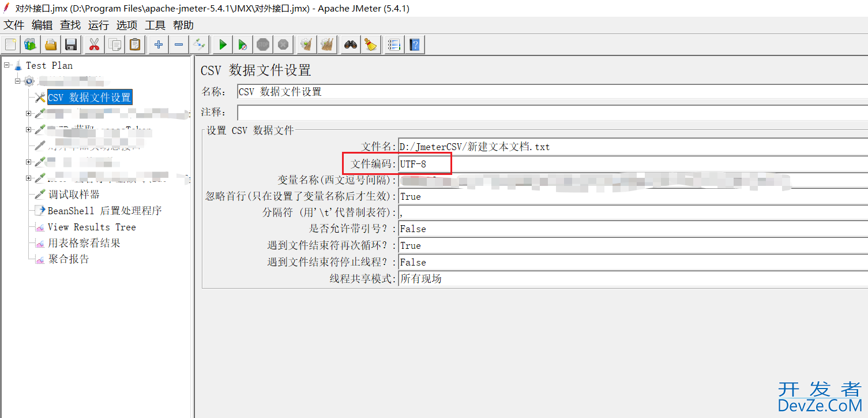Open Search with binoculars icon
The width and height of the screenshot is (868, 418).
[351, 44]
